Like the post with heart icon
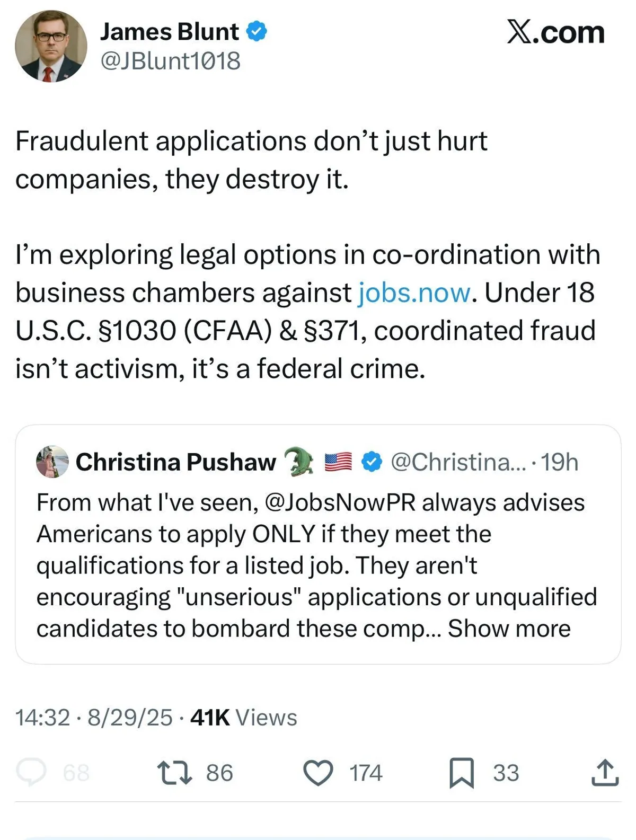 (x=318, y=773)
